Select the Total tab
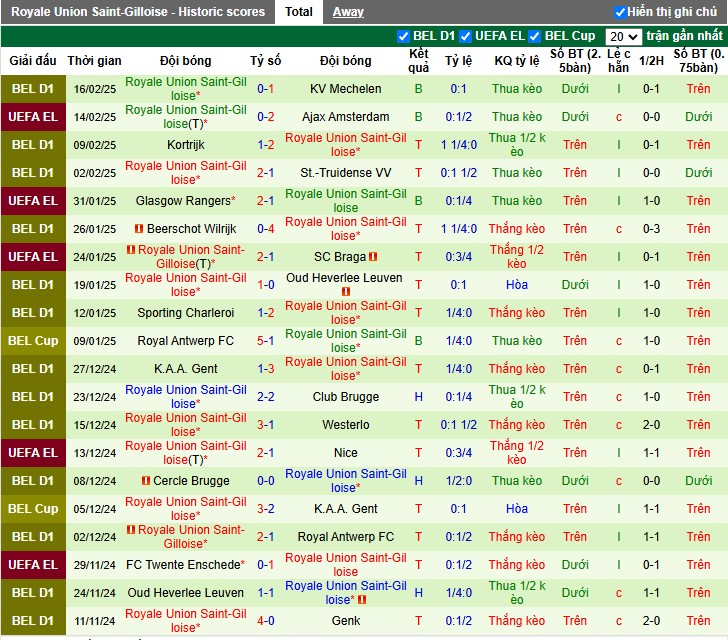Viewport: 728px width, 640px height. point(299,12)
